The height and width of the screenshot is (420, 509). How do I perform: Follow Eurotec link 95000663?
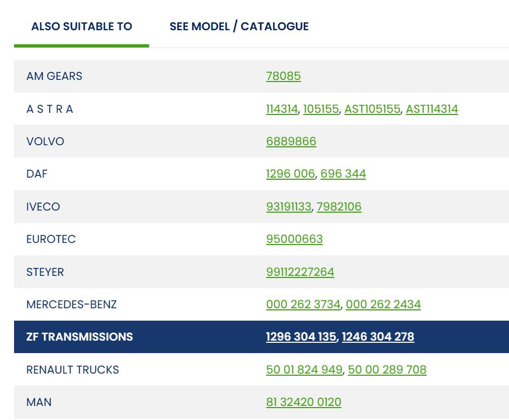[x=294, y=239]
